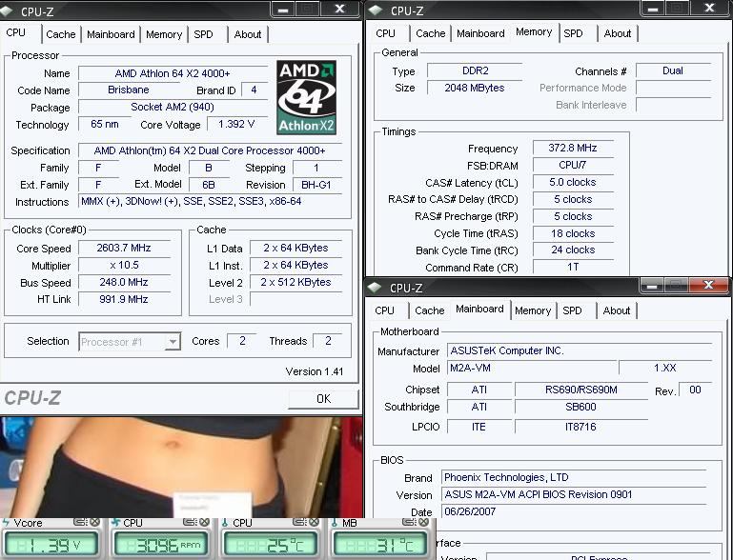Click thermometer icon on CPU temperature widget
This screenshot has height=560, width=733.
[225, 523]
